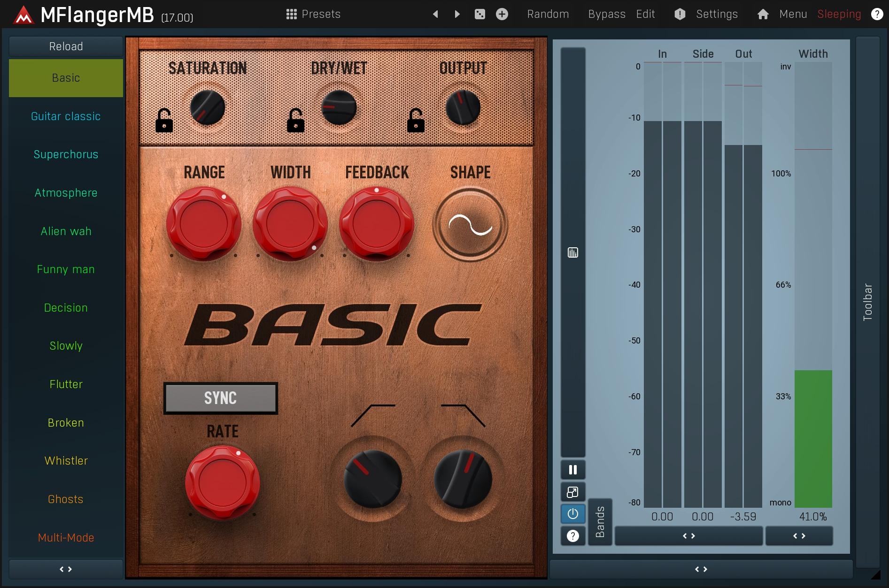Click the Reload button
This screenshot has height=588, width=889.
66,46
